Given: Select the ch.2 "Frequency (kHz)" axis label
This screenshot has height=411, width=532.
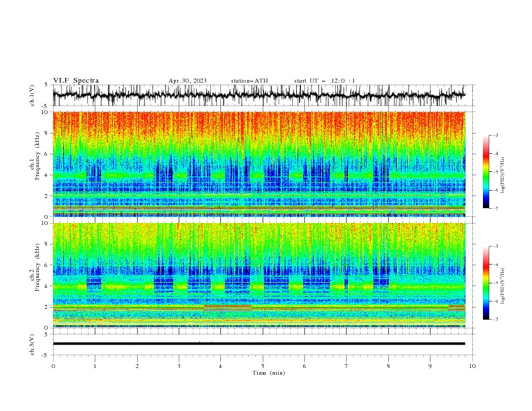Looking at the screenshot, I should [38, 267].
